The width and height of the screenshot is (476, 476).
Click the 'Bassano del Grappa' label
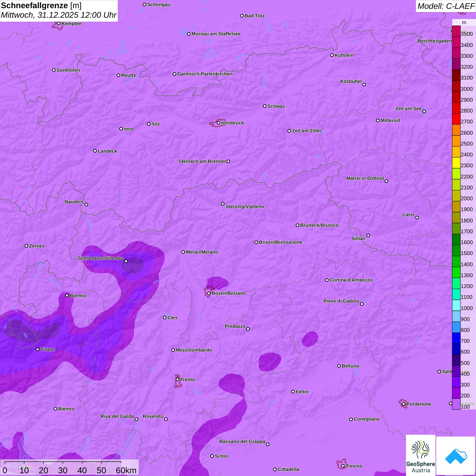point(242,441)
